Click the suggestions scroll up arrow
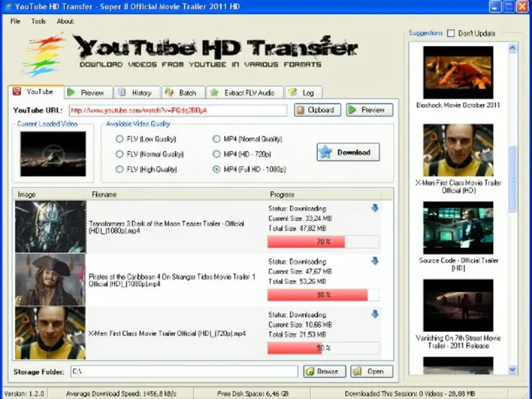 pos(512,48)
